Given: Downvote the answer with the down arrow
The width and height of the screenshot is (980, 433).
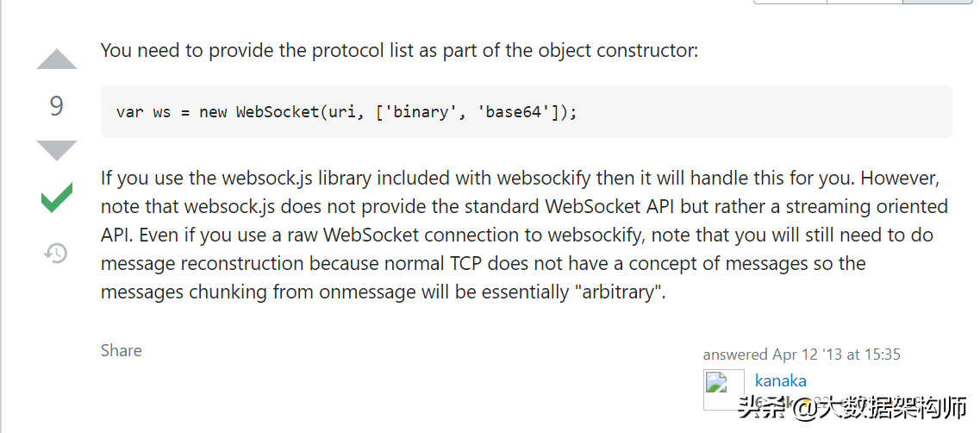Looking at the screenshot, I should tap(57, 150).
